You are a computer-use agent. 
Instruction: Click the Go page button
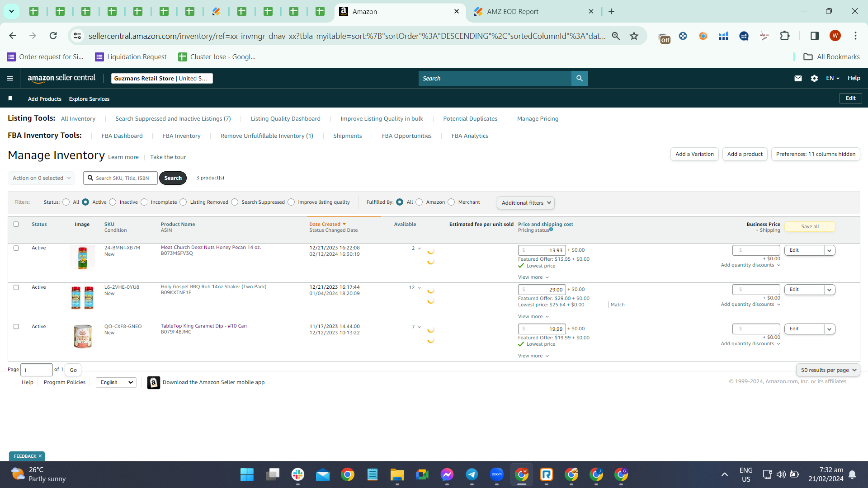pyautogui.click(x=73, y=370)
